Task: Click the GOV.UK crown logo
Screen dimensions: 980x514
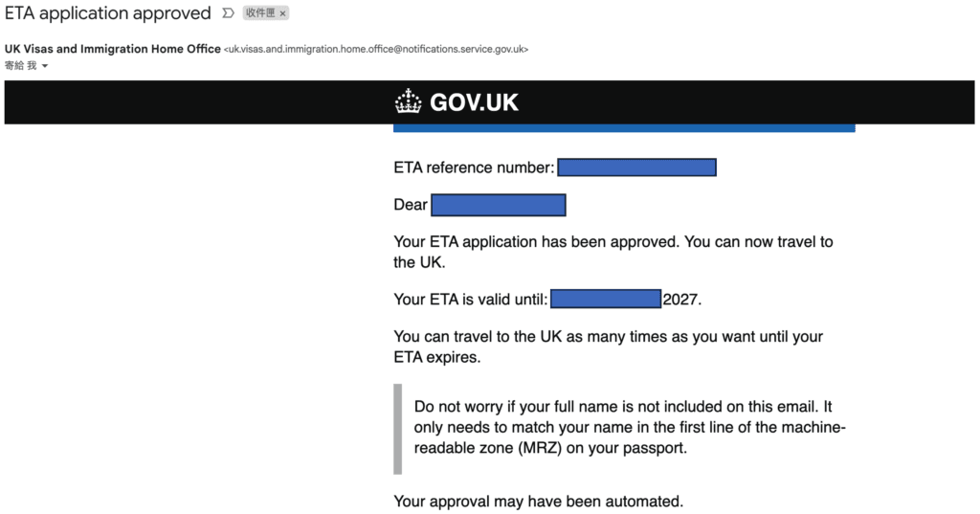Action: (409, 102)
